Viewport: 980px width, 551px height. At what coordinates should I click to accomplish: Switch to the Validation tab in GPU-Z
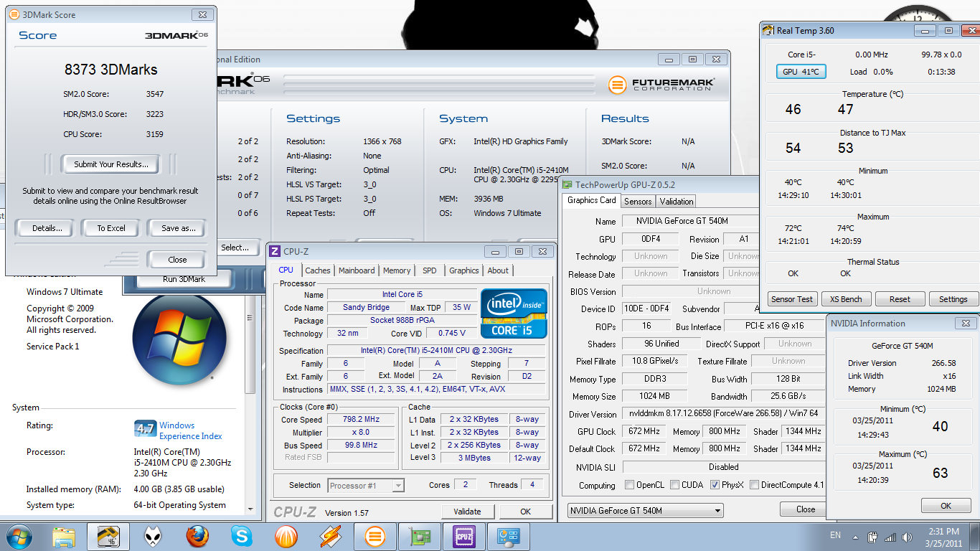click(677, 202)
